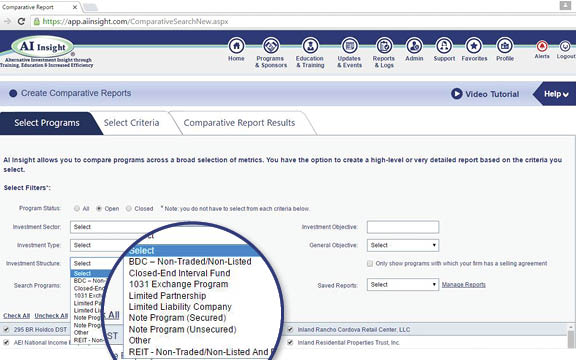Open Programs & Sponsors icon
The width and height of the screenshot is (576, 360).
271,46
